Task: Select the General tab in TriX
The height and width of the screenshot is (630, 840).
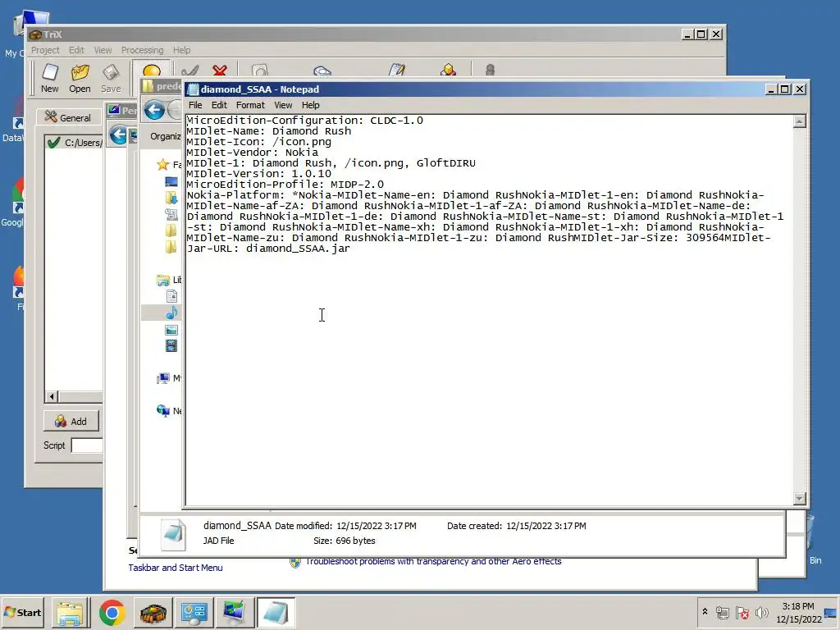Action: [x=68, y=117]
